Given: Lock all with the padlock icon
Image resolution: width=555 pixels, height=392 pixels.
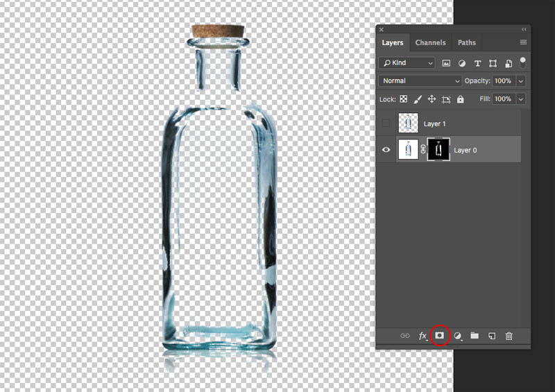Looking at the screenshot, I should (x=460, y=99).
